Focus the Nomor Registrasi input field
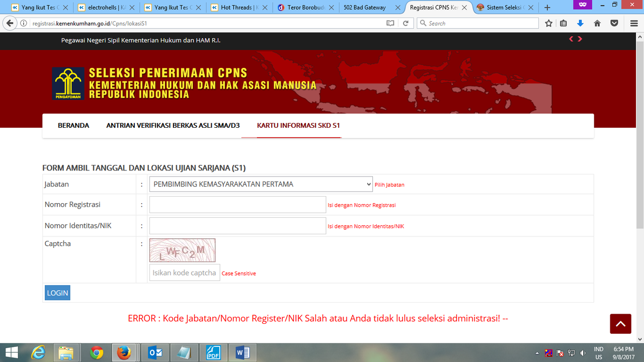The image size is (644, 362). pos(237,205)
